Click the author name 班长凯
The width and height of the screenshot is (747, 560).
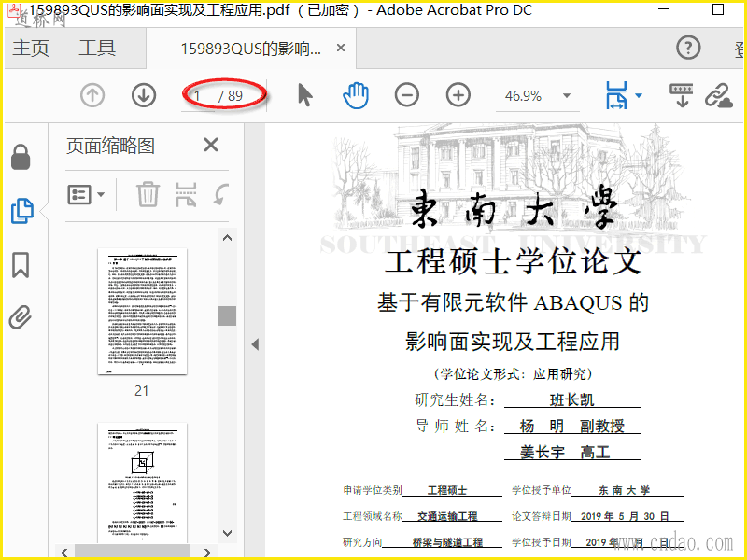(x=571, y=400)
